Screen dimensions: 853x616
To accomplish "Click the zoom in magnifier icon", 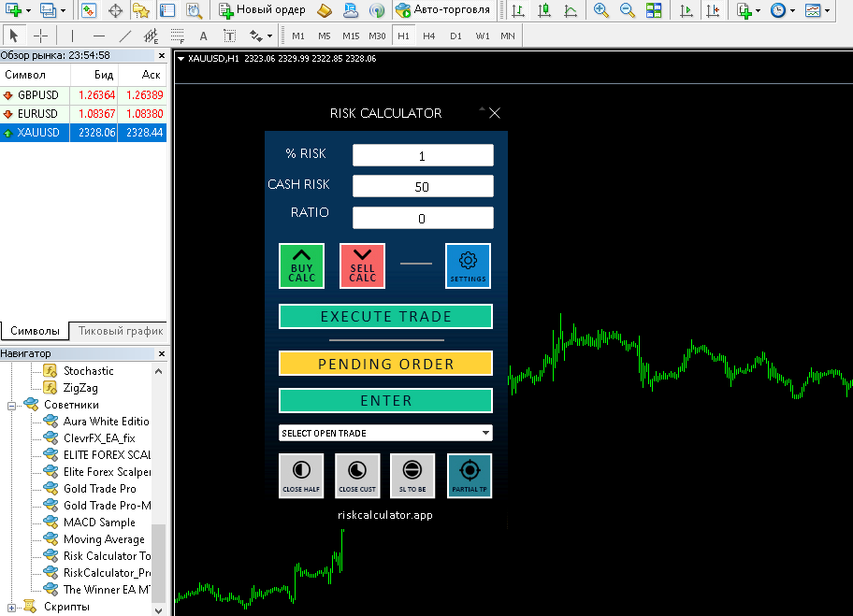I will coord(600,11).
